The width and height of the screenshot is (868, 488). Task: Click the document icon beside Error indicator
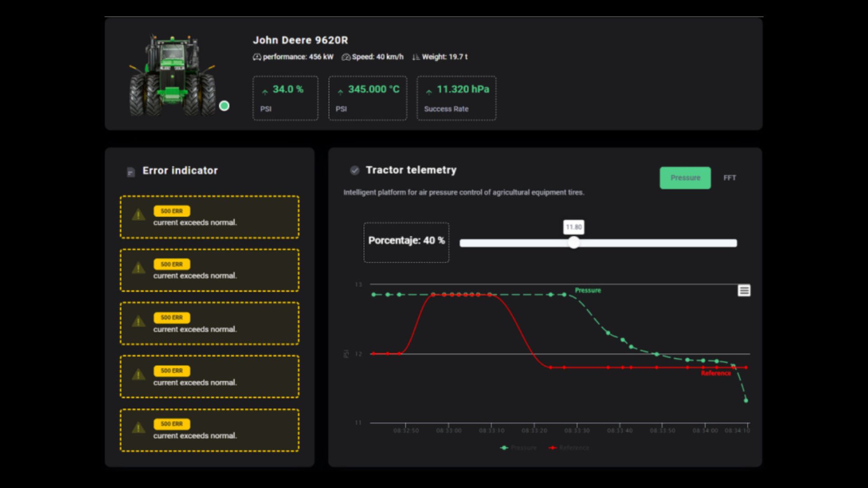131,172
